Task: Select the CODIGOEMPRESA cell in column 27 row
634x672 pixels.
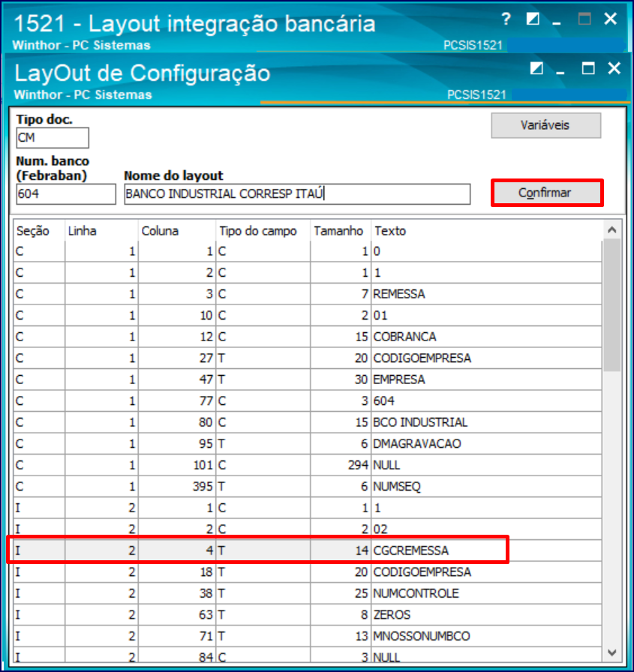Action: (486, 358)
